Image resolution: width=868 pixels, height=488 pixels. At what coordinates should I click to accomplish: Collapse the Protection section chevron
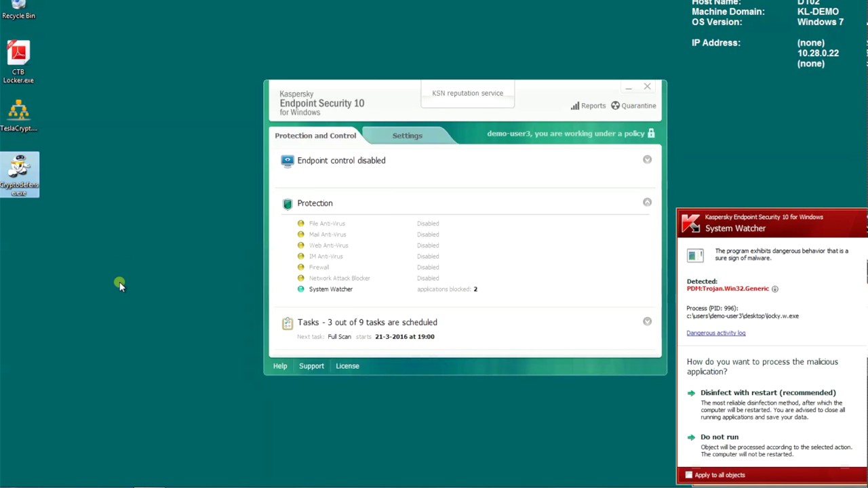click(x=647, y=203)
